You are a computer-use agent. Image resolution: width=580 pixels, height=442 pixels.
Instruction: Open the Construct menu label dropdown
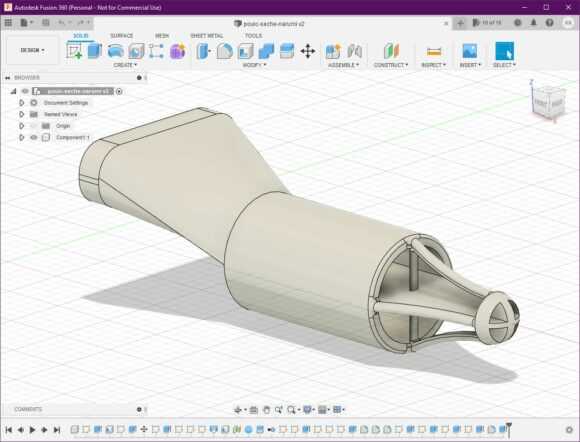[391, 65]
